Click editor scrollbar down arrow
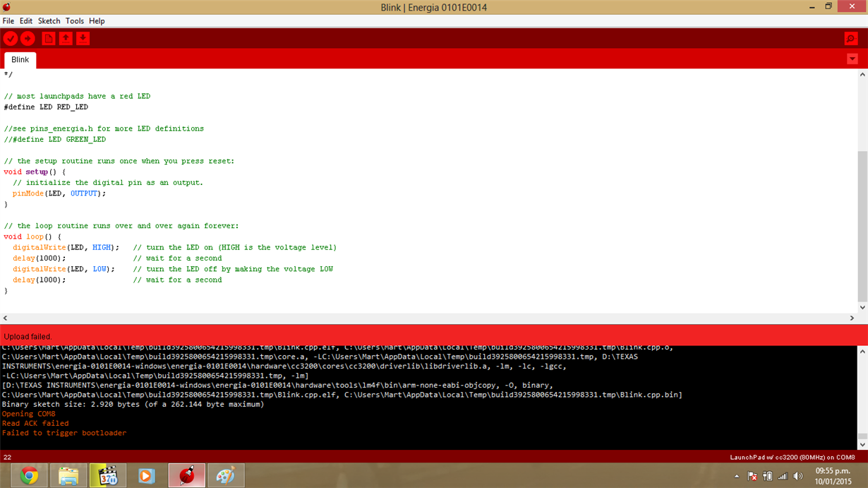 [x=862, y=308]
